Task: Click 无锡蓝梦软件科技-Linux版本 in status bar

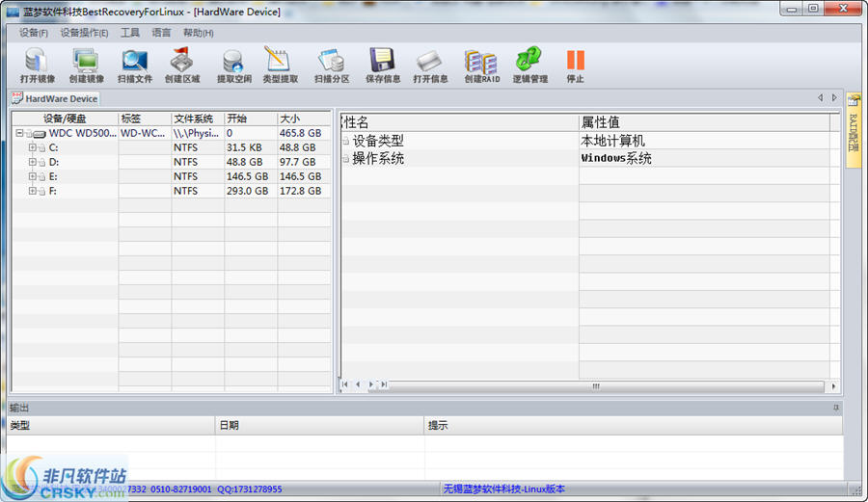Action: pos(503,489)
